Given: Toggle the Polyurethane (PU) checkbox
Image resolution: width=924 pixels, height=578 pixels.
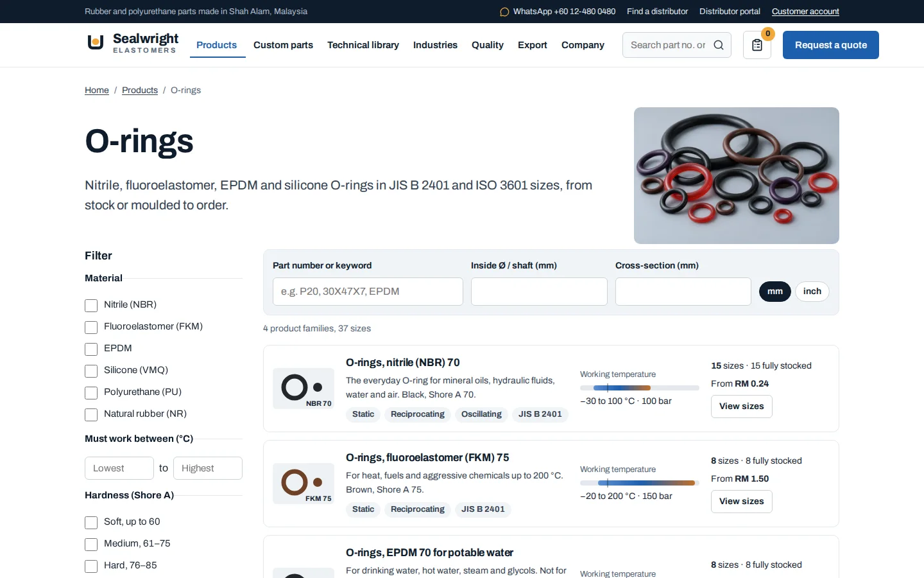Looking at the screenshot, I should point(91,393).
